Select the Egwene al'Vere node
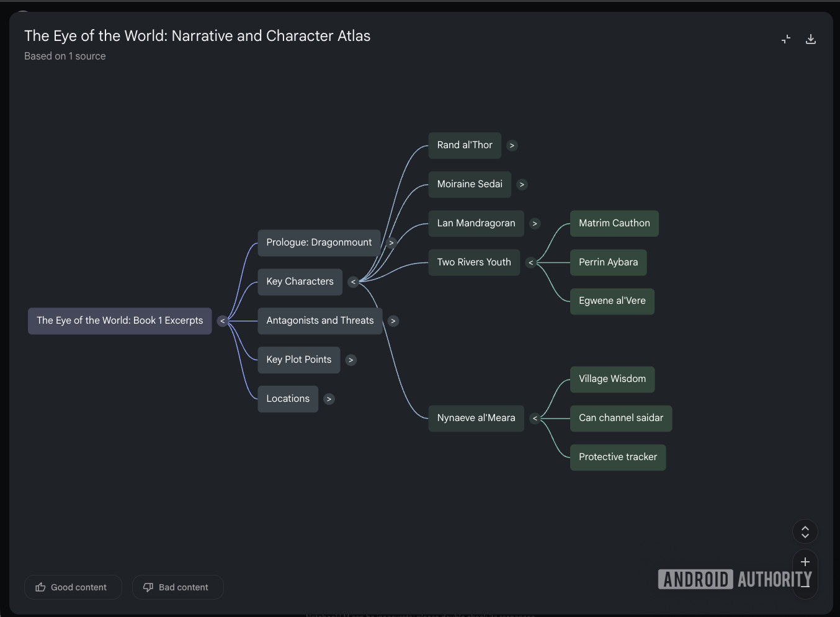The width and height of the screenshot is (840, 617). 612,301
